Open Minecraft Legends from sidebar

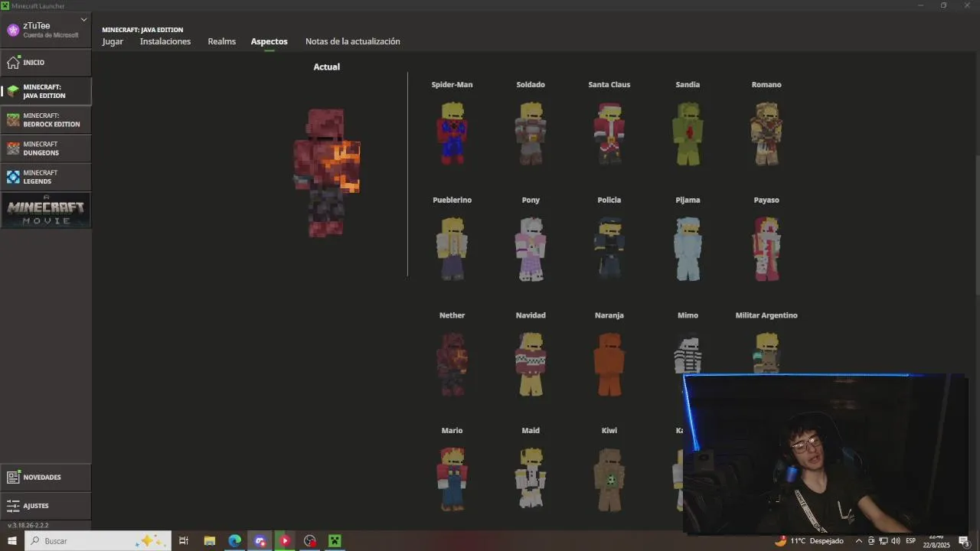(46, 177)
